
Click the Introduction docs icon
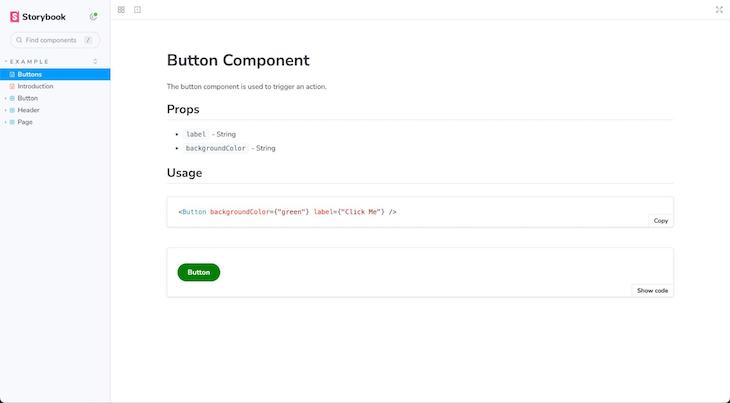click(x=12, y=86)
